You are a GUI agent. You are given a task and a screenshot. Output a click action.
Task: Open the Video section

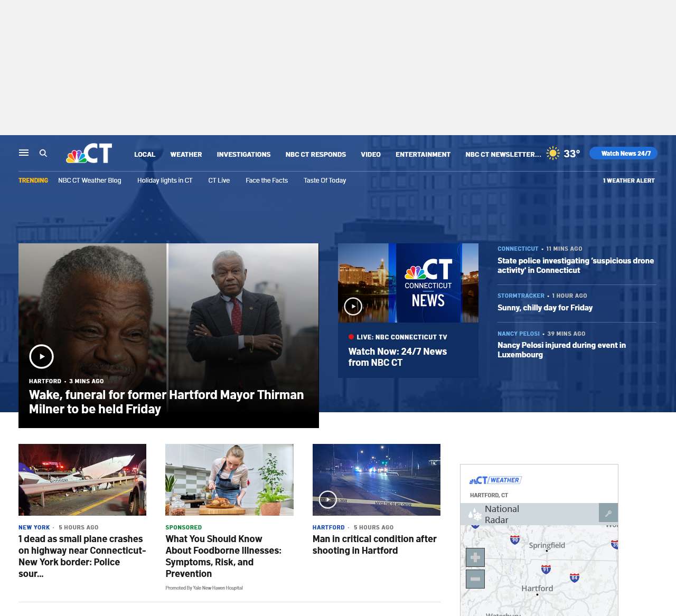[x=371, y=154]
